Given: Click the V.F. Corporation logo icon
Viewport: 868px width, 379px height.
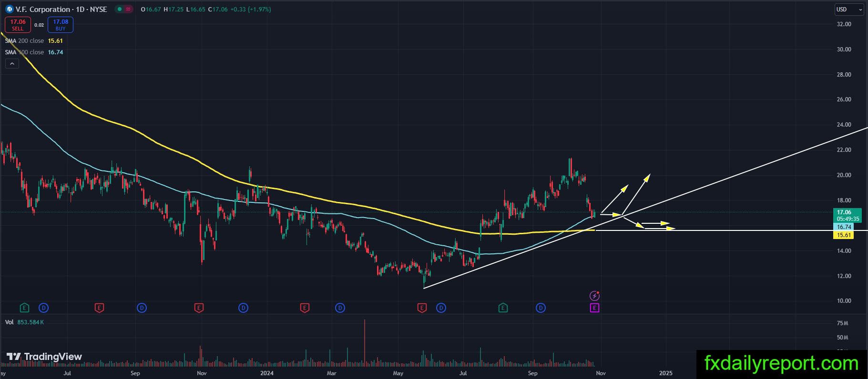Looking at the screenshot, I should [9, 9].
